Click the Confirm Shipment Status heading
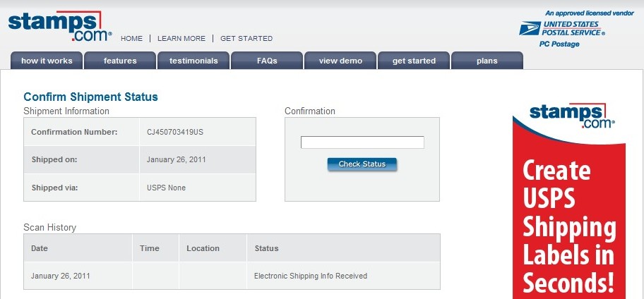The height and width of the screenshot is (299, 644). click(x=91, y=97)
